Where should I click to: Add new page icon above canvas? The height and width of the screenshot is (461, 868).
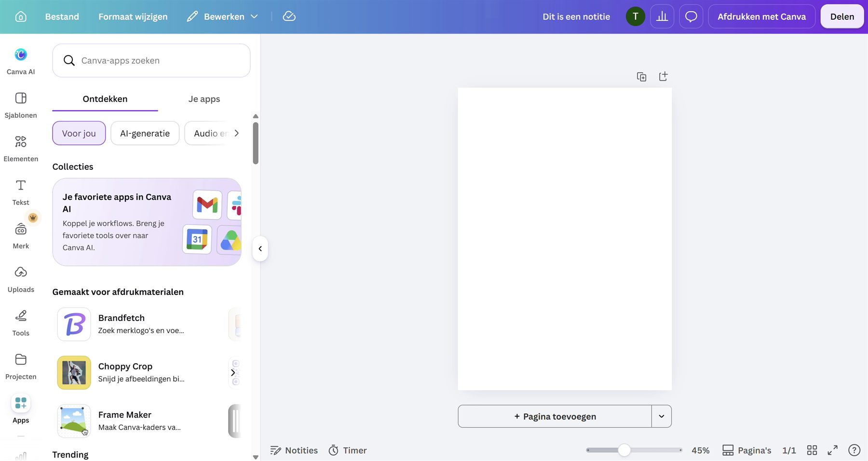pos(663,77)
